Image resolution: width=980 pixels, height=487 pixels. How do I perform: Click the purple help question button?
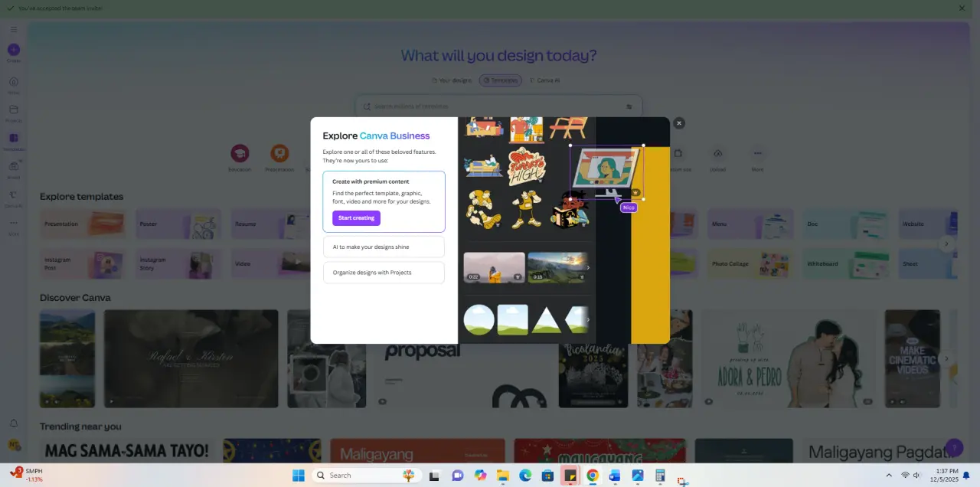953,448
